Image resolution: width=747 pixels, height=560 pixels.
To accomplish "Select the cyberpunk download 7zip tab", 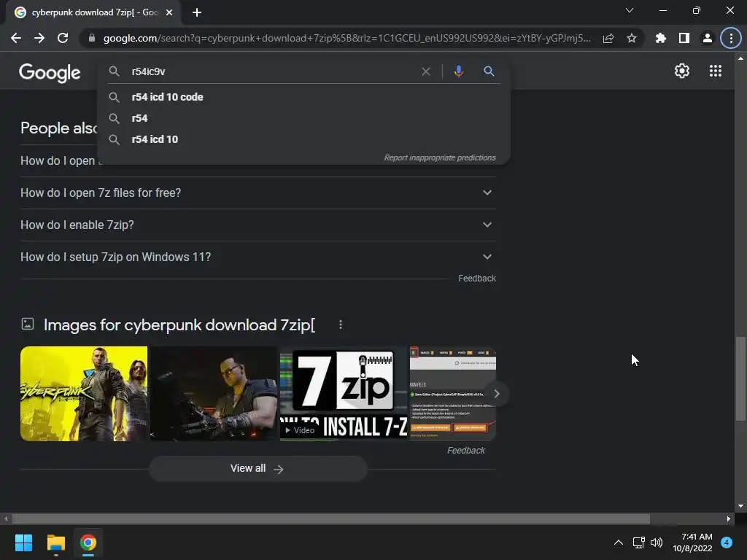I will coord(93,13).
